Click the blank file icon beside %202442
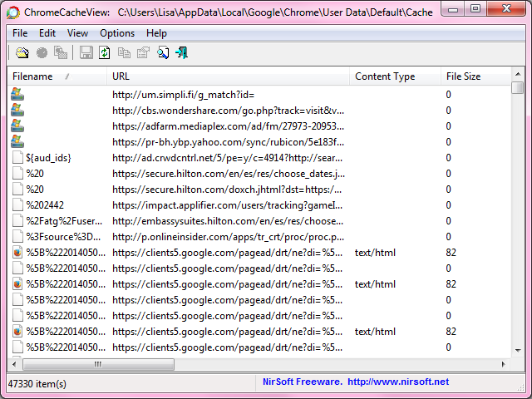 tap(17, 205)
